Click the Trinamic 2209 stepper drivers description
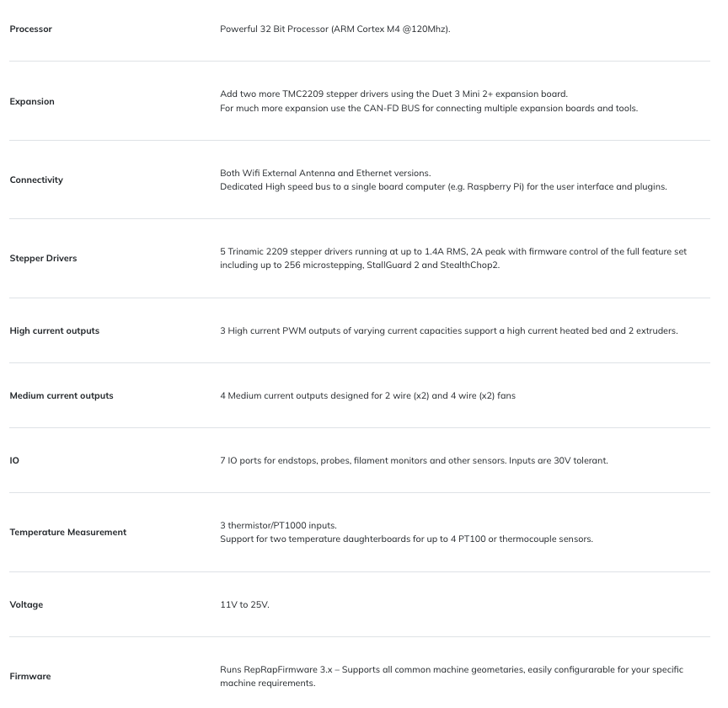 (x=453, y=258)
